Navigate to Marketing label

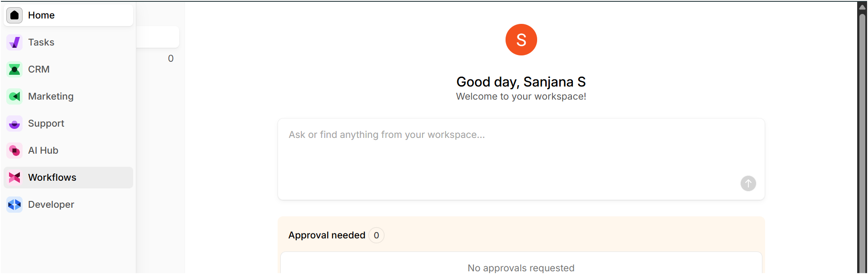[51, 96]
